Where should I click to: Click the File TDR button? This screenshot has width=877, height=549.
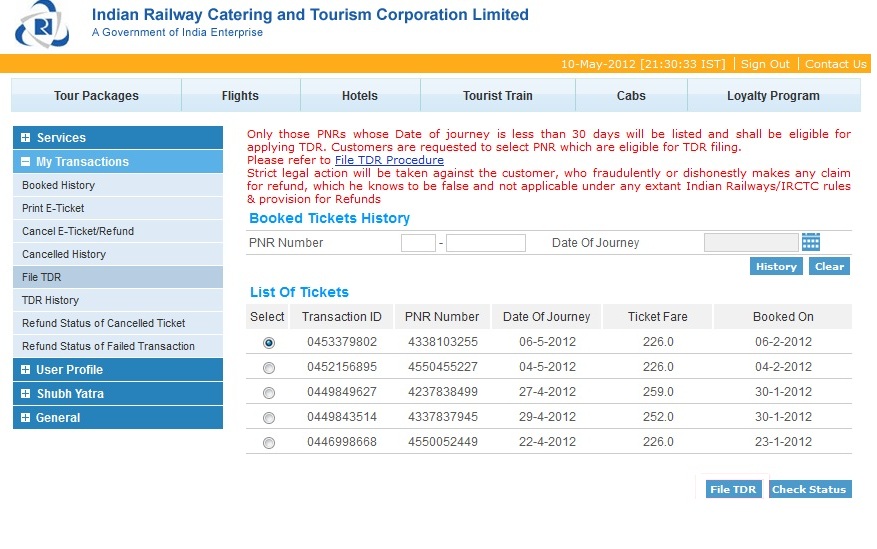click(732, 489)
